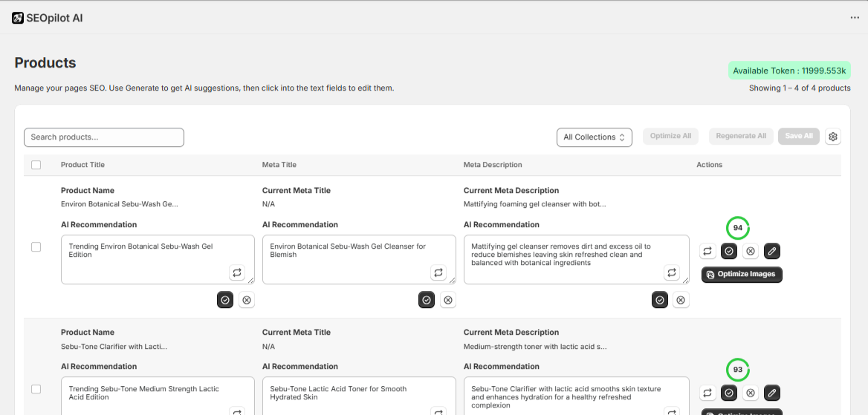
Task: Regenerate all fields for Sebu-Tone Clarifier row
Action: pyautogui.click(x=707, y=393)
